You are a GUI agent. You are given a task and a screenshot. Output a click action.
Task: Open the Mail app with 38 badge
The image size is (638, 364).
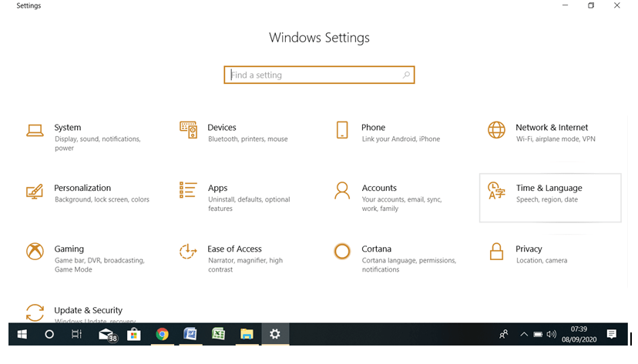pyautogui.click(x=107, y=335)
